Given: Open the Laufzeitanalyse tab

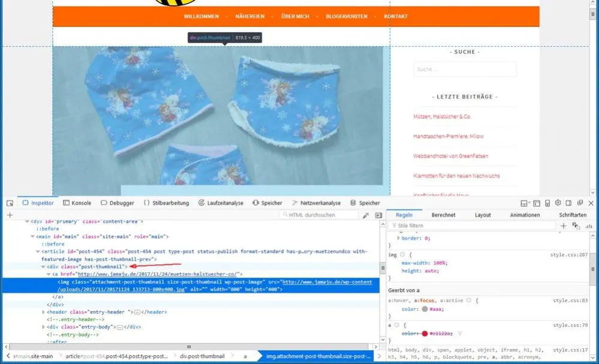Looking at the screenshot, I should click(x=221, y=203).
